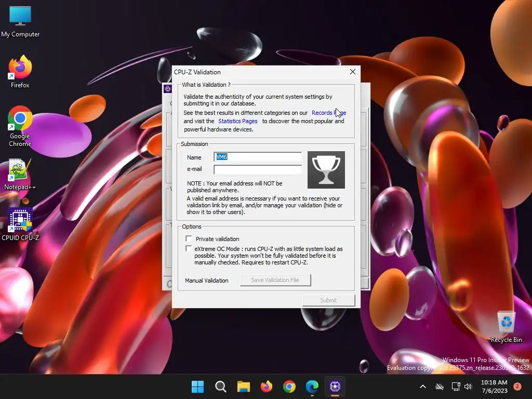Select CPU-Z taskbar button
This screenshot has height=399, width=532.
(x=335, y=387)
